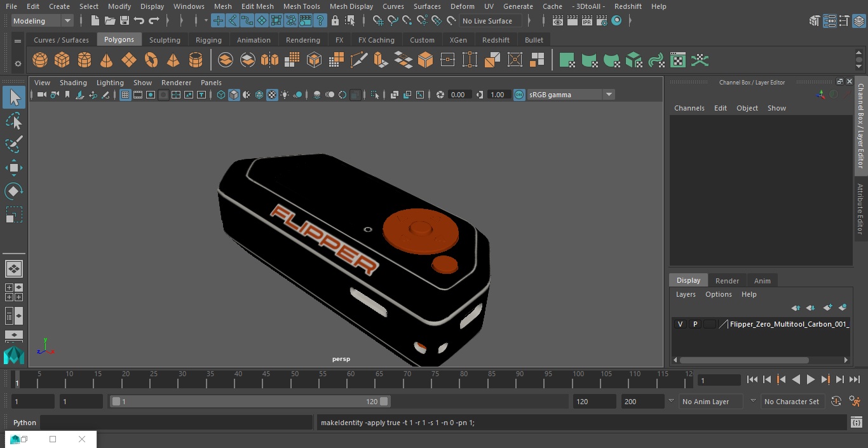Click the Options menu in layer editor
This screenshot has width=868, height=448.
[719, 294]
